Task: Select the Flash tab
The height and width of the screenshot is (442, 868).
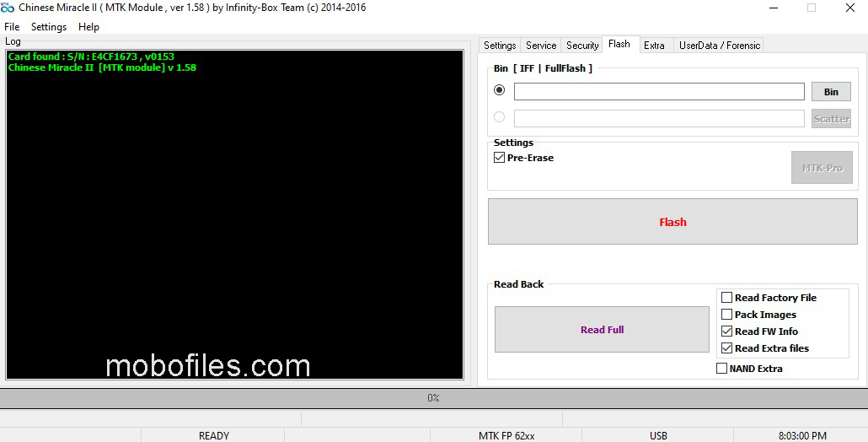Action: (619, 45)
